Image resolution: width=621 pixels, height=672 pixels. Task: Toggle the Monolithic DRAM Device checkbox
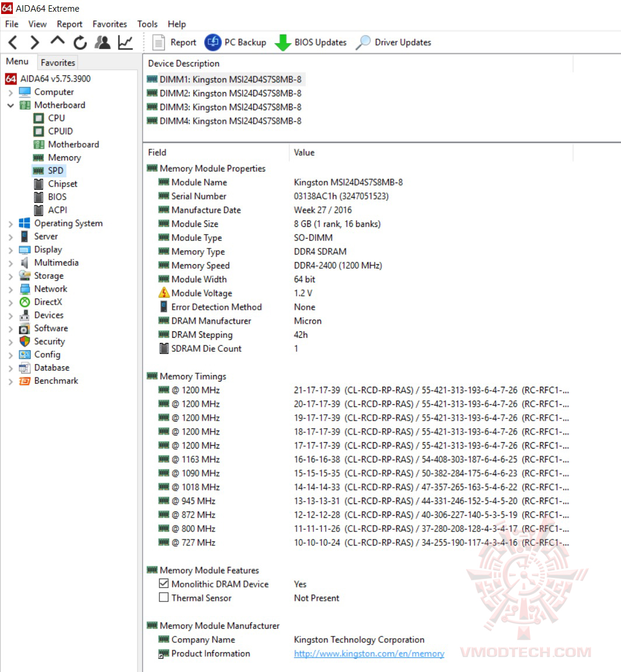[x=164, y=584]
